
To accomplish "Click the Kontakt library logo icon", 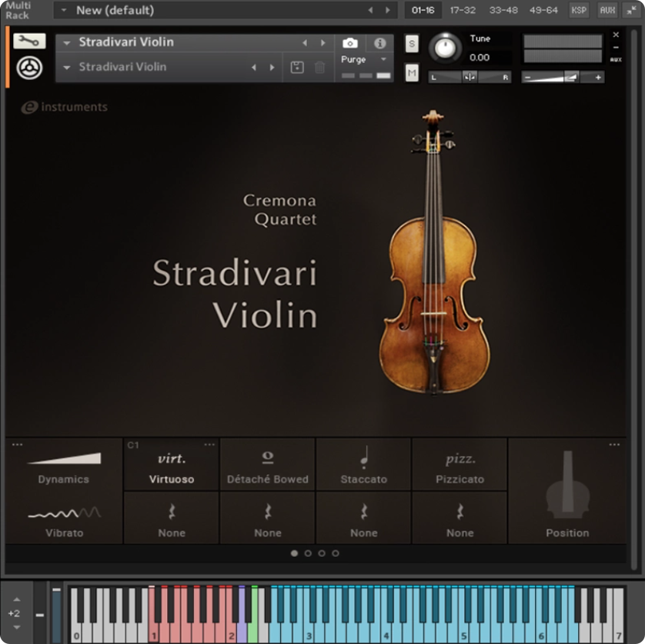I will coord(29,68).
